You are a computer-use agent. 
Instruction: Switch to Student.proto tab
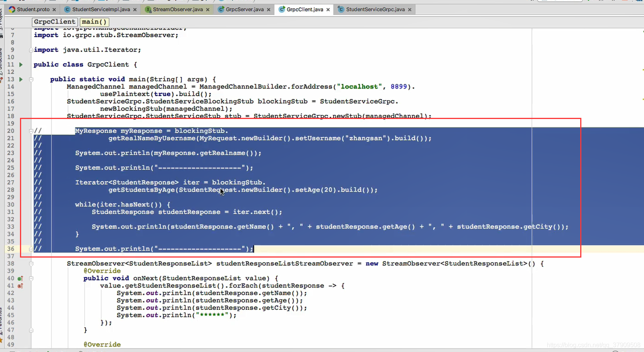pos(33,9)
